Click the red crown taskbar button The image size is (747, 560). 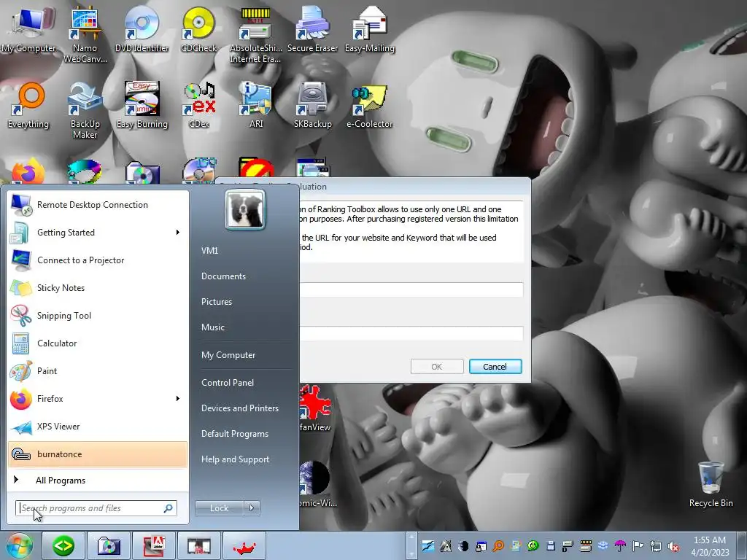244,545
